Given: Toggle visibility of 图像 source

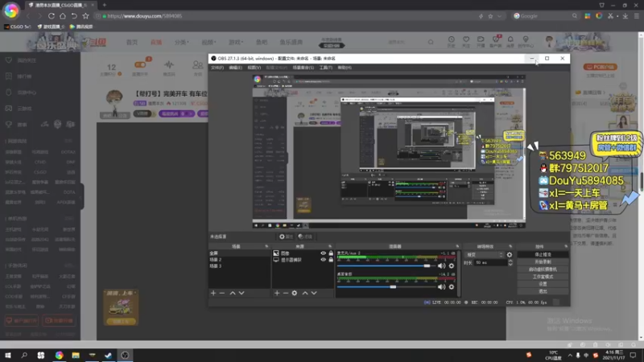Looking at the screenshot, I should click(324, 253).
